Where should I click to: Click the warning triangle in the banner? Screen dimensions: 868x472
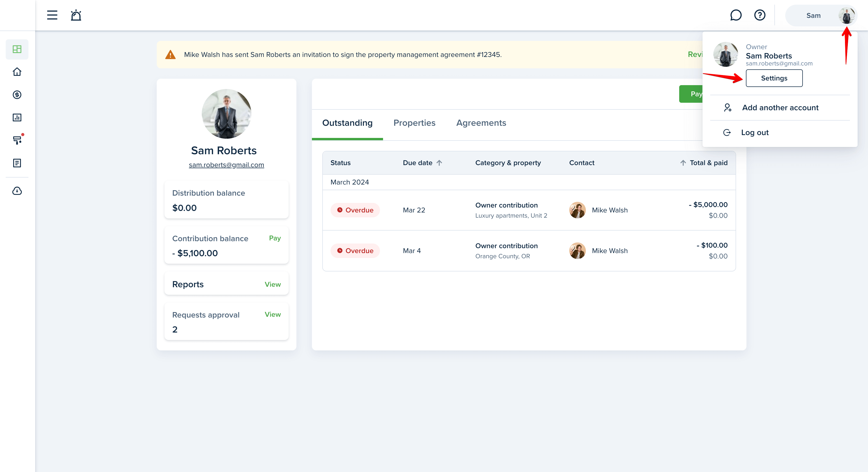[170, 55]
